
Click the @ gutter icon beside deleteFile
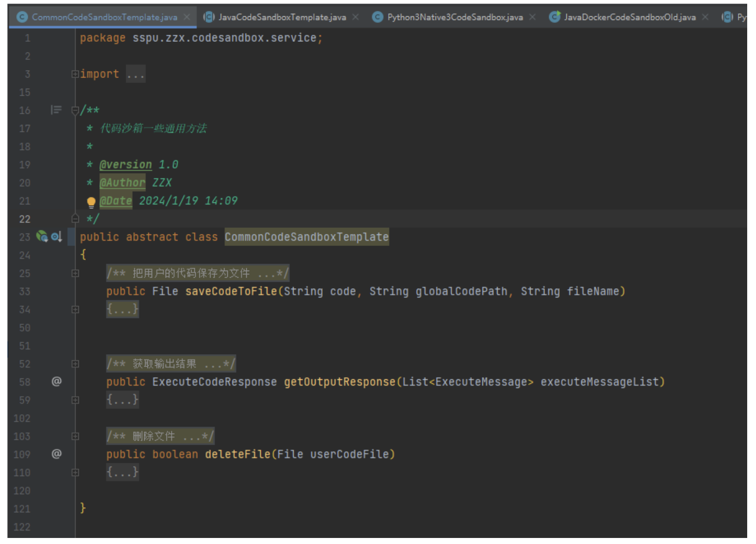[x=56, y=454]
